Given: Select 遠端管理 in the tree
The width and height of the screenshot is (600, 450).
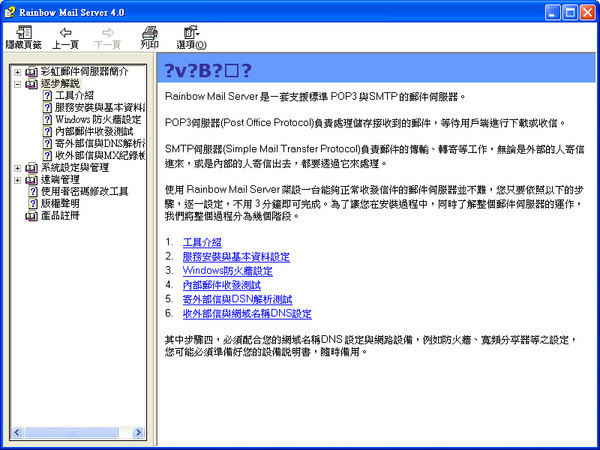Looking at the screenshot, I should pos(60,180).
